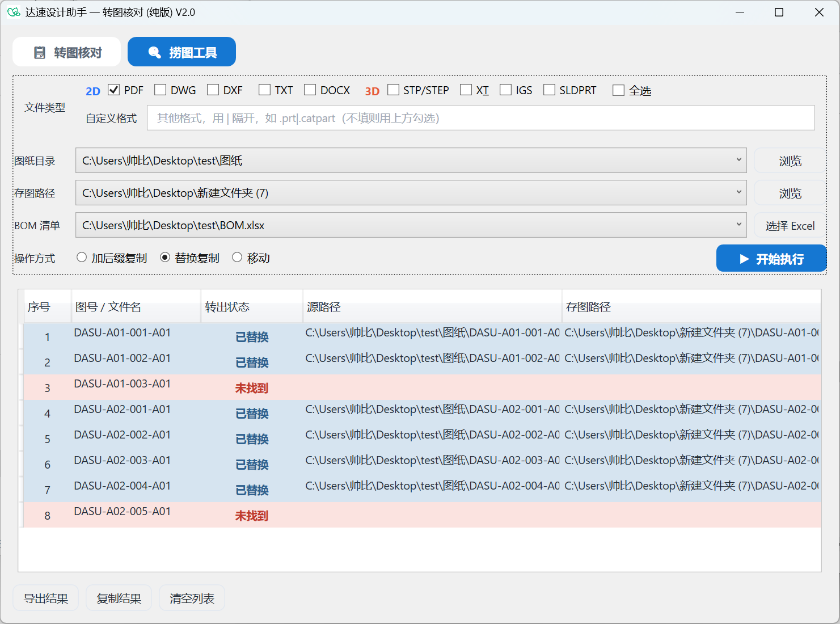Enable the DXF file type checkbox
The height and width of the screenshot is (624, 840).
point(213,90)
